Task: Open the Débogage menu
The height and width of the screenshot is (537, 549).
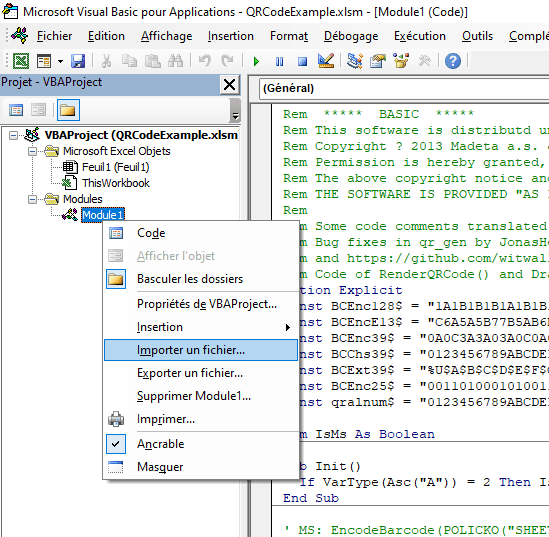Action: [x=351, y=36]
